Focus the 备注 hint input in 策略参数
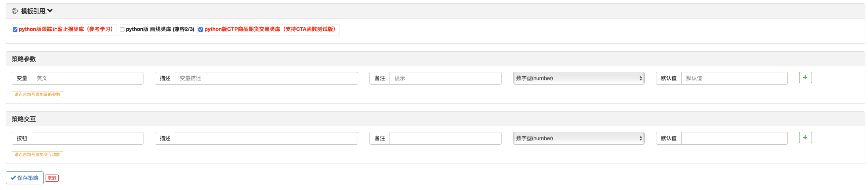 tap(445, 78)
